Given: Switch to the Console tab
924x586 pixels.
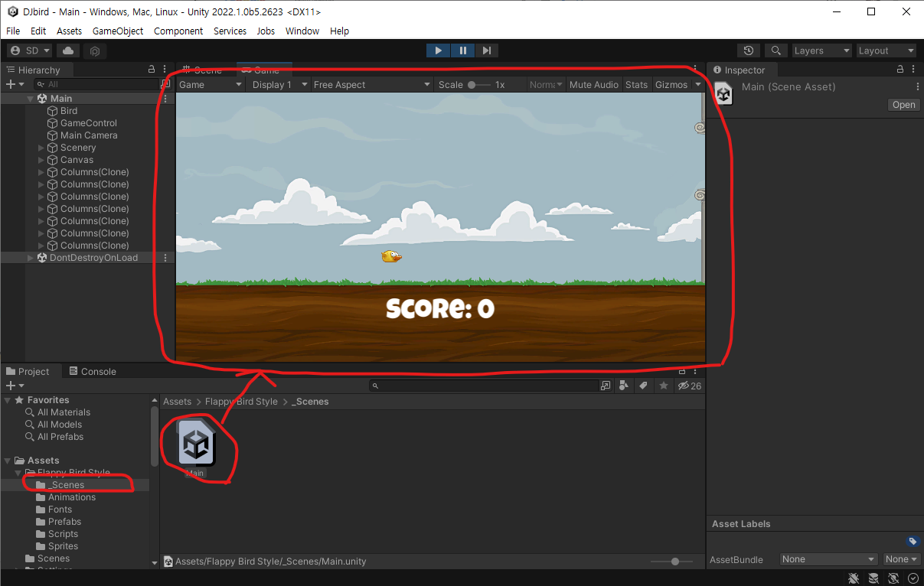Looking at the screenshot, I should (93, 371).
